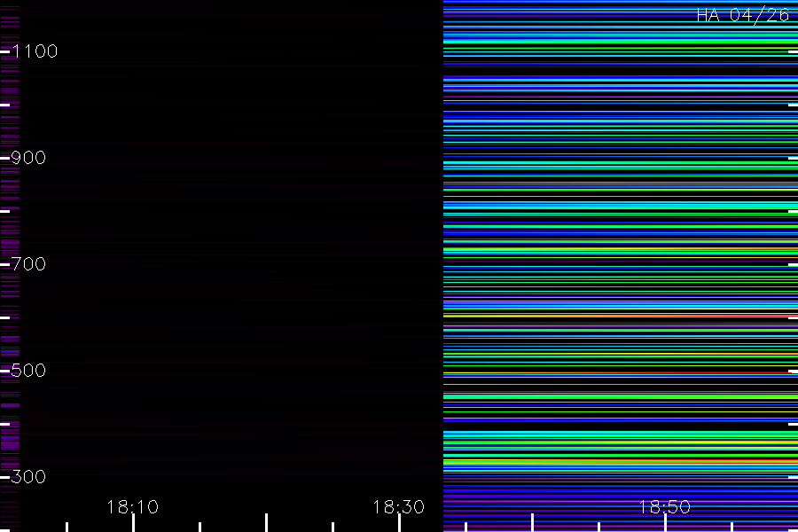Click the 18:10 time axis label
Viewport: 798px width, 532px height.
tap(133, 507)
